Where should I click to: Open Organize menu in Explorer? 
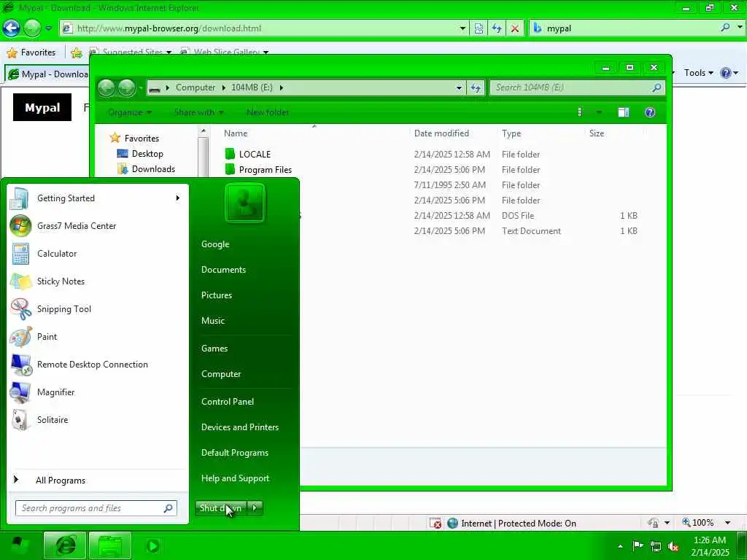(x=130, y=112)
